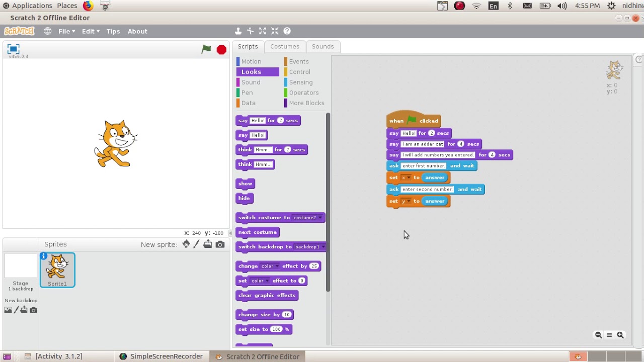Zoom in the scripts area

click(x=620, y=335)
